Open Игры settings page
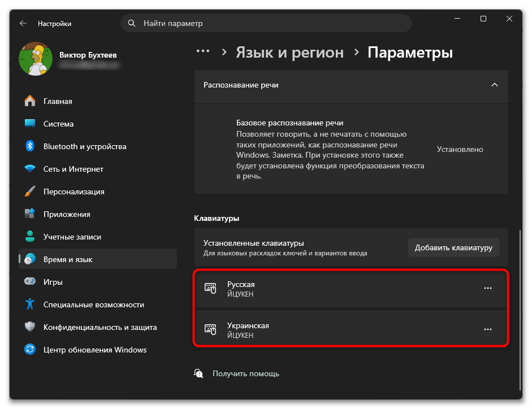The image size is (532, 409). point(98,281)
